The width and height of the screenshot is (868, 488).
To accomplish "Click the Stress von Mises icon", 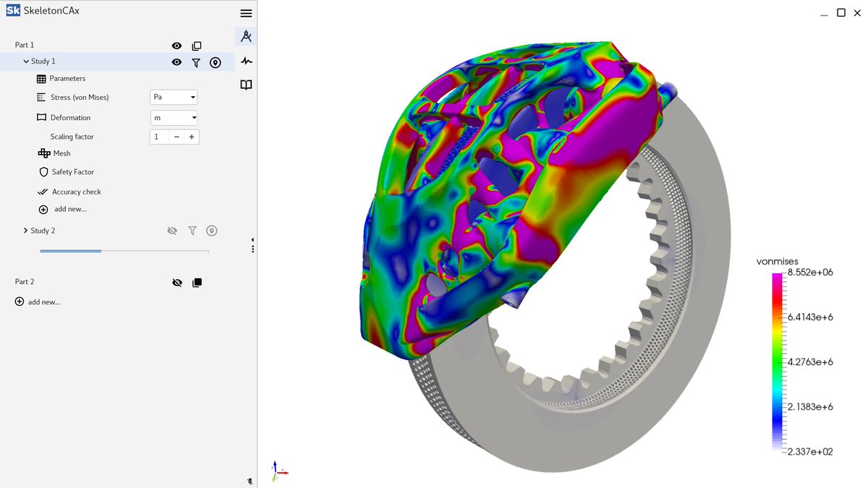I will point(41,97).
